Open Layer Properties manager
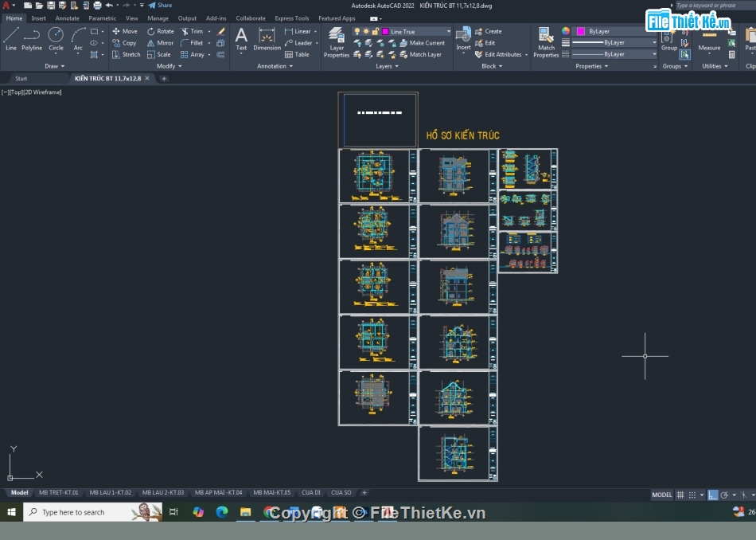This screenshot has width=756, height=540. (337, 41)
